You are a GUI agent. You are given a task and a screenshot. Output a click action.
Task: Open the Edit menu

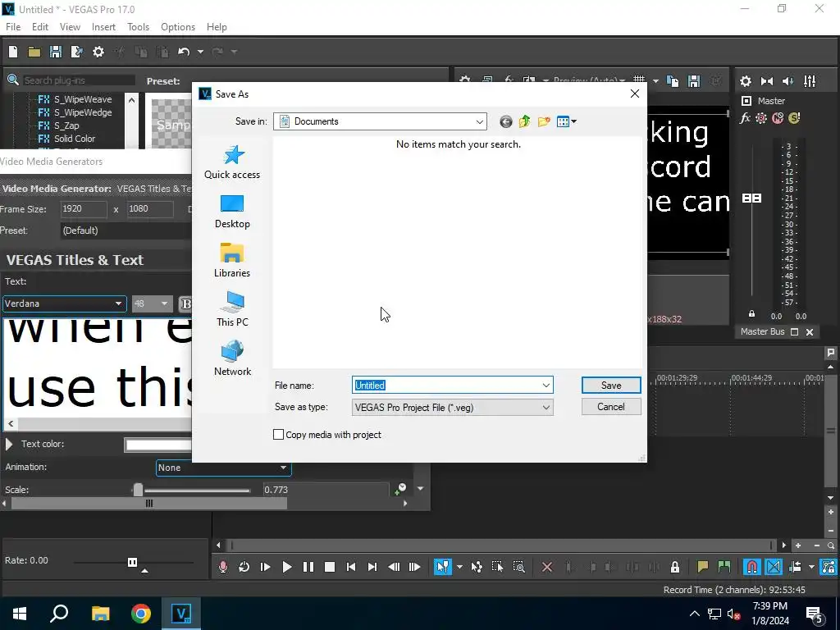click(x=40, y=27)
